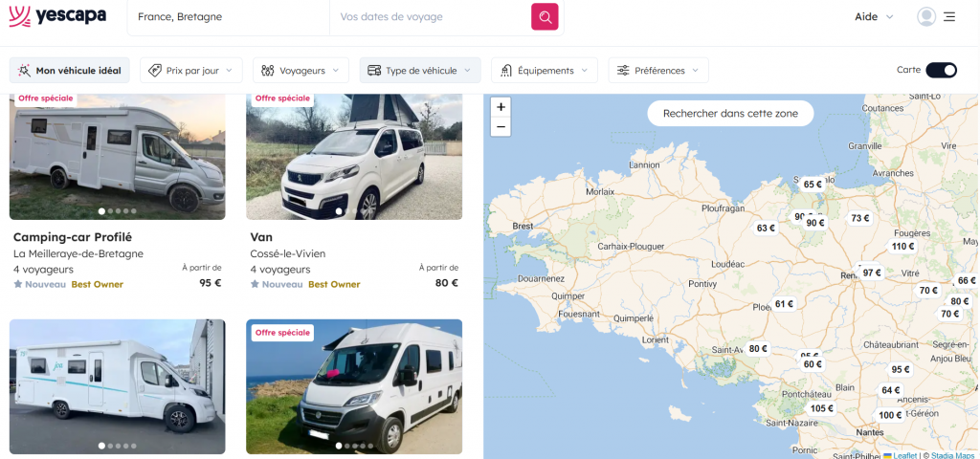Click the Best Owner badge on Camping-car Profilé card
This screenshot has height=459, width=980.
pos(98,284)
